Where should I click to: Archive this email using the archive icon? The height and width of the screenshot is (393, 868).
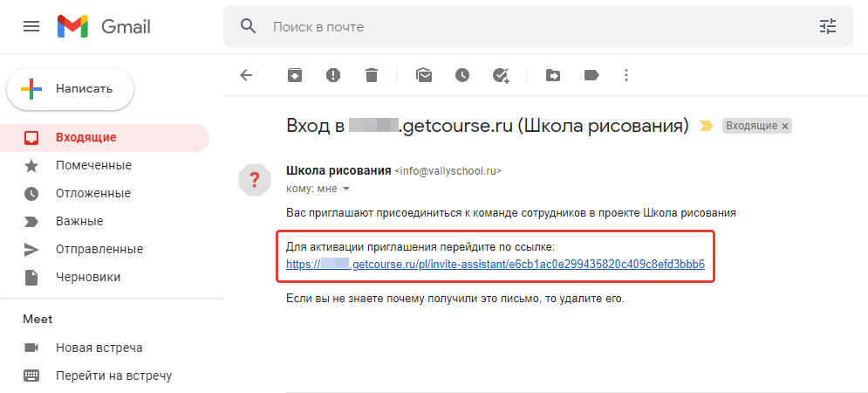pyautogui.click(x=295, y=75)
